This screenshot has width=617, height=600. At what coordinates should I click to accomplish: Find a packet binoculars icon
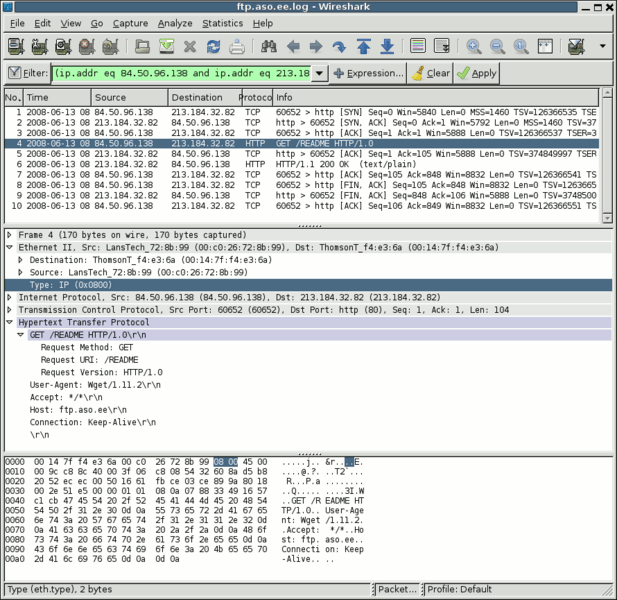(269, 46)
